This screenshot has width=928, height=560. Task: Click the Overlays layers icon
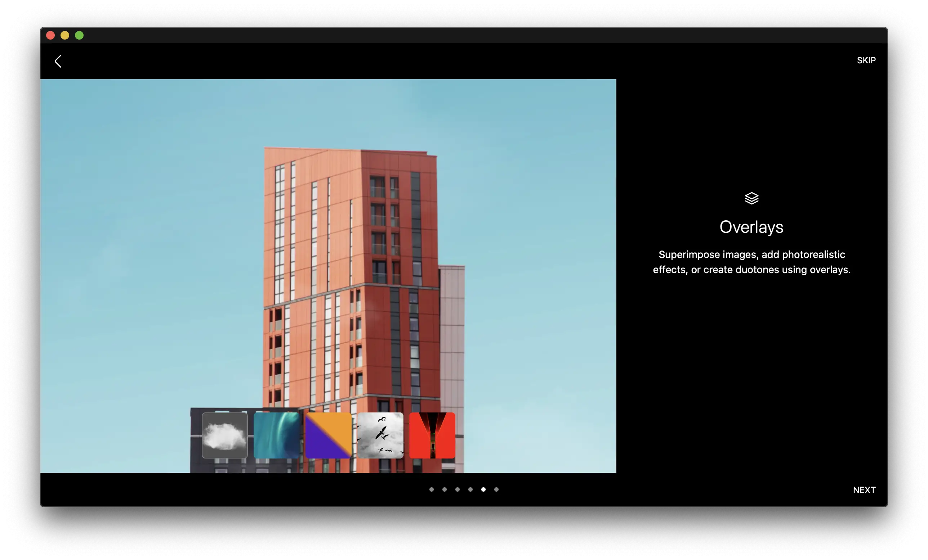pos(751,198)
